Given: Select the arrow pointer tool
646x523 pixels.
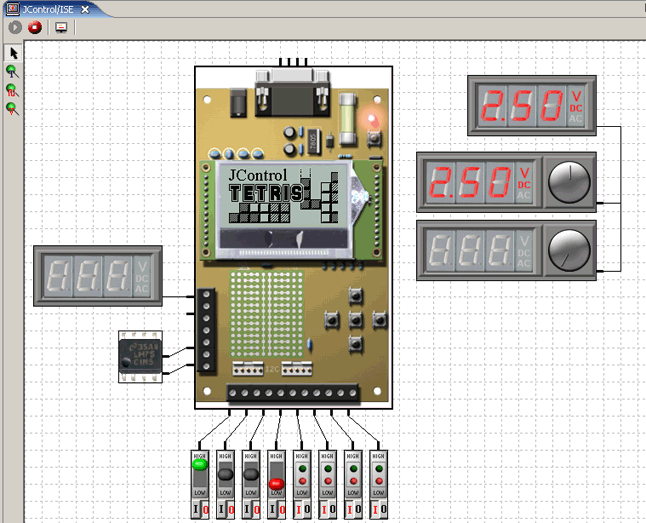Looking at the screenshot, I should (x=13, y=53).
